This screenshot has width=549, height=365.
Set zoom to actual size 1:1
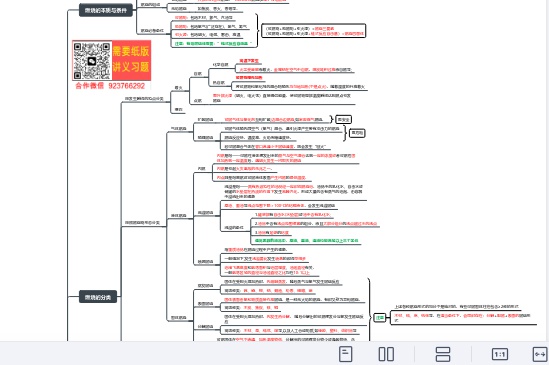pos(500,354)
